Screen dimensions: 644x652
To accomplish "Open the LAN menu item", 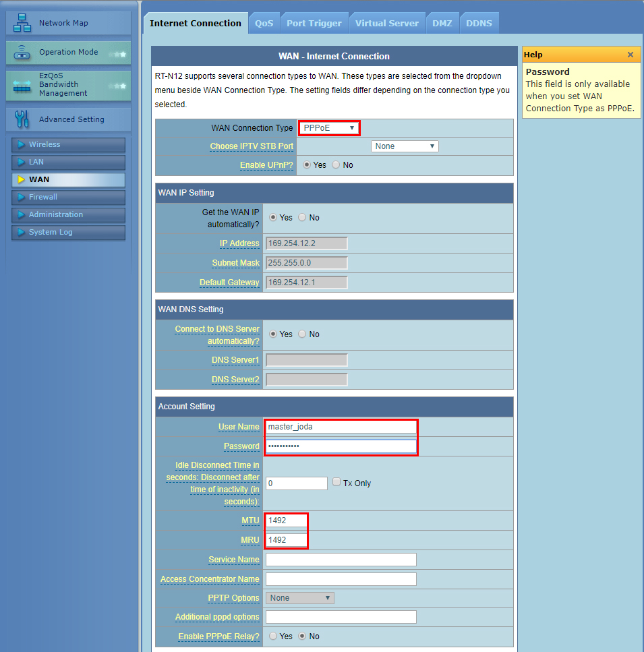I will click(x=68, y=162).
